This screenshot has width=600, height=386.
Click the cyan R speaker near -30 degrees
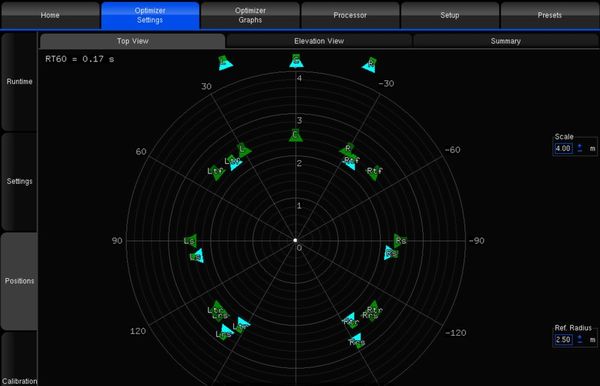370,64
